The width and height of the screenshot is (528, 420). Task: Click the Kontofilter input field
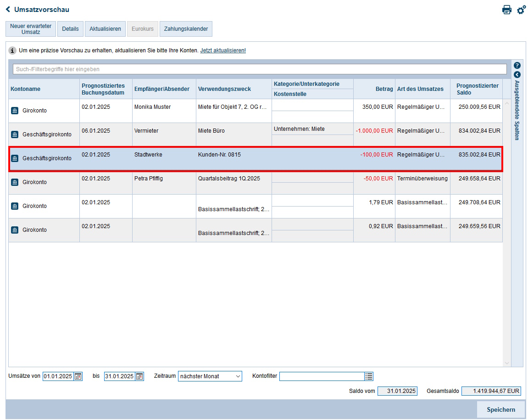coord(322,376)
